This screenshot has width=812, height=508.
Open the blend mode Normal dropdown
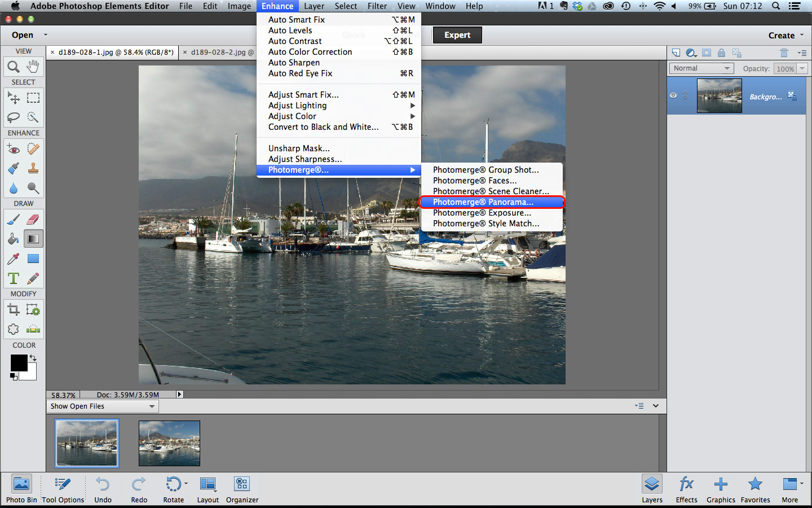click(701, 68)
